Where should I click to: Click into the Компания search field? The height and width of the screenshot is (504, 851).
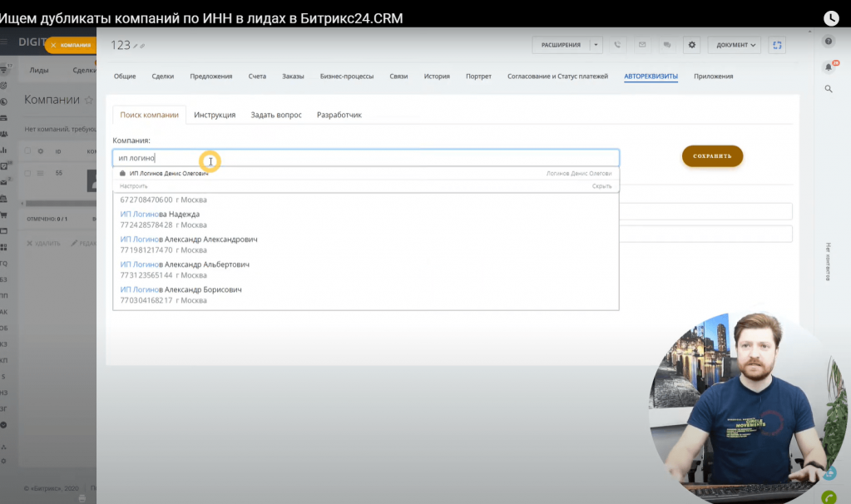point(366,158)
